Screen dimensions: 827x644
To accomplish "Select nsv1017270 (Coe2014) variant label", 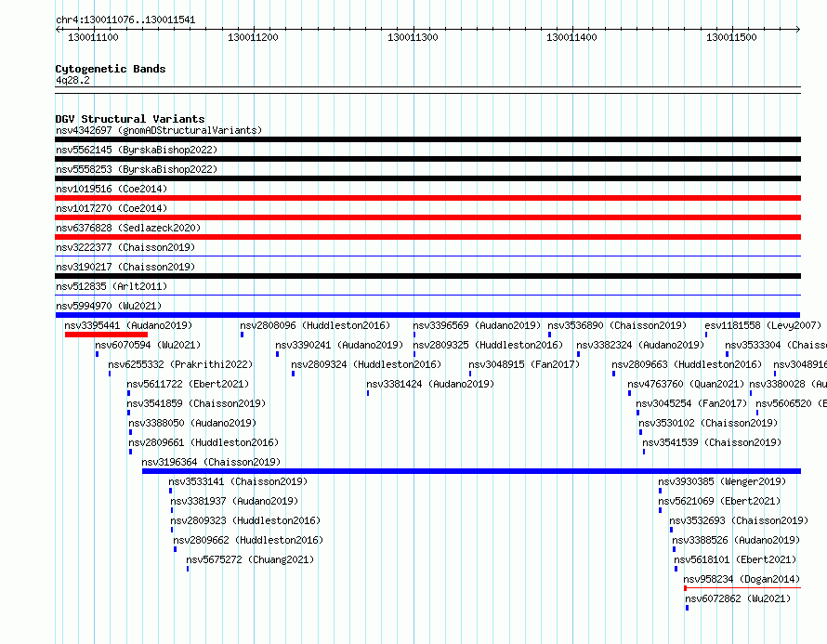I will [x=112, y=208].
